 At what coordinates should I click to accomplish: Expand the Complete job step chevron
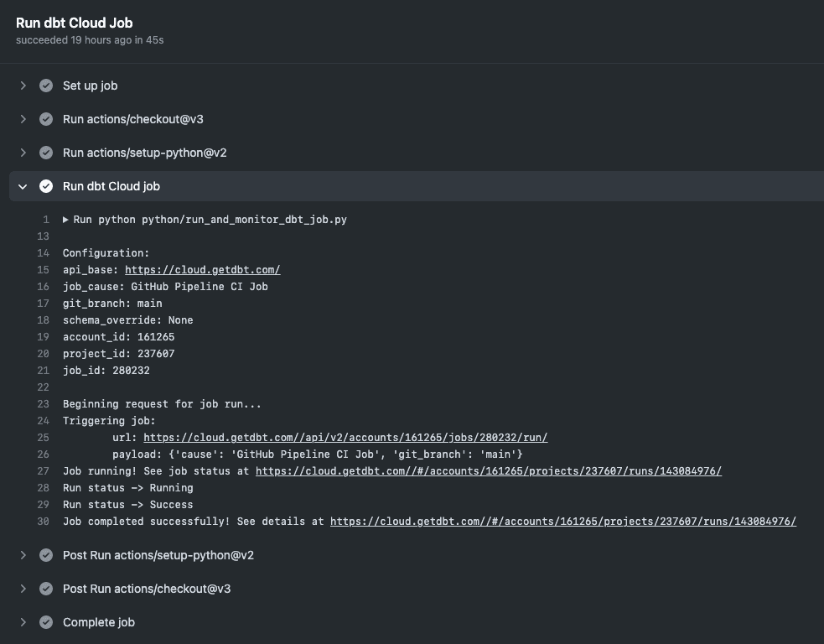(x=23, y=622)
